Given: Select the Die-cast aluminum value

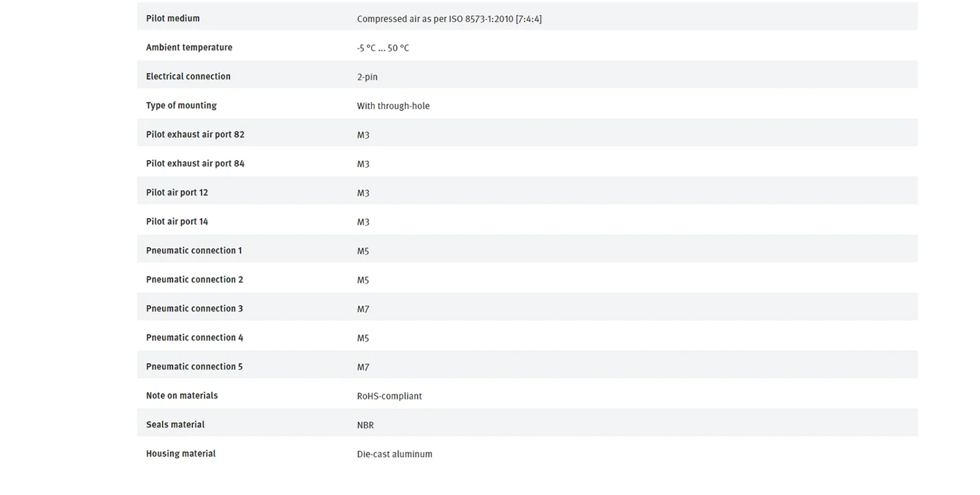Looking at the screenshot, I should [395, 455].
